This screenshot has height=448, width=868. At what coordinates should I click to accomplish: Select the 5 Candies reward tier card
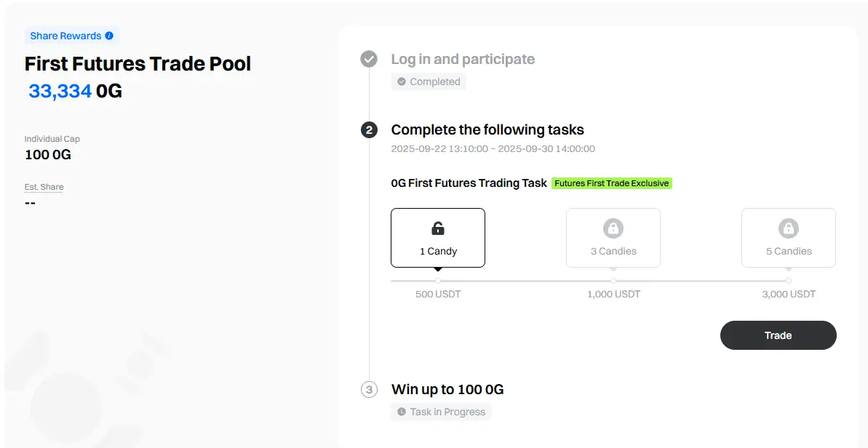click(x=788, y=238)
